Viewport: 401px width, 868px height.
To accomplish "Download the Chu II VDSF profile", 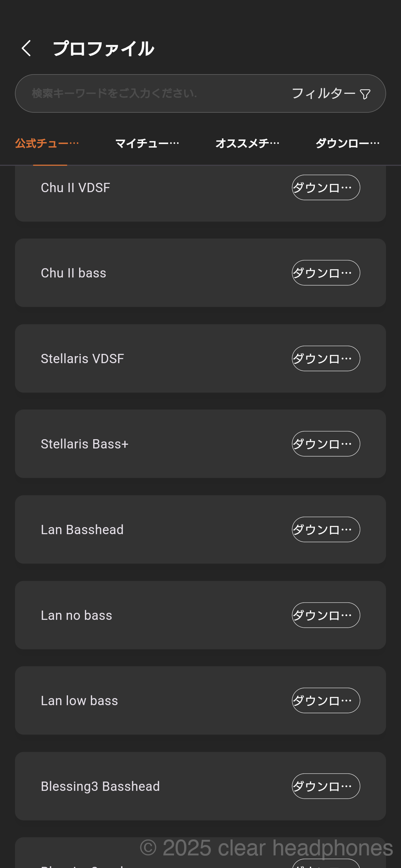I will click(326, 188).
